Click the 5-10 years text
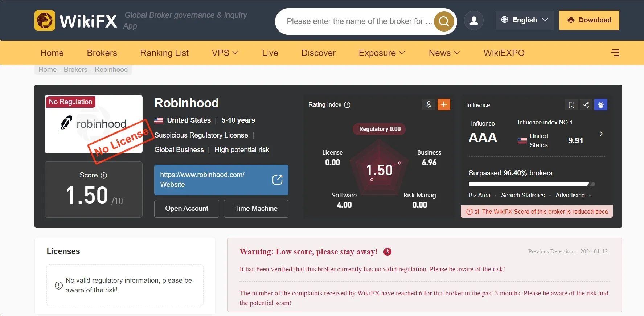The height and width of the screenshot is (316, 644). [238, 120]
